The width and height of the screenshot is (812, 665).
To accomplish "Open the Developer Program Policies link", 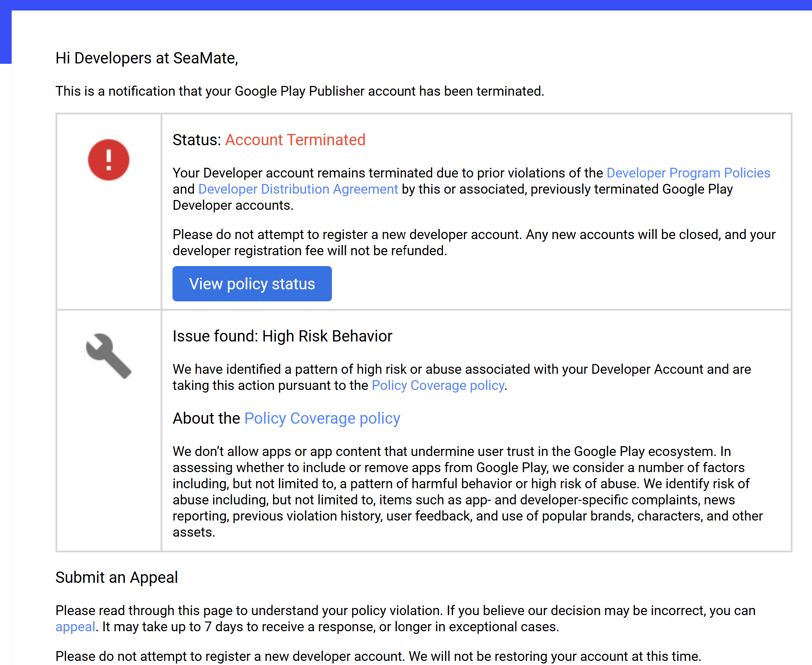I will click(x=688, y=173).
